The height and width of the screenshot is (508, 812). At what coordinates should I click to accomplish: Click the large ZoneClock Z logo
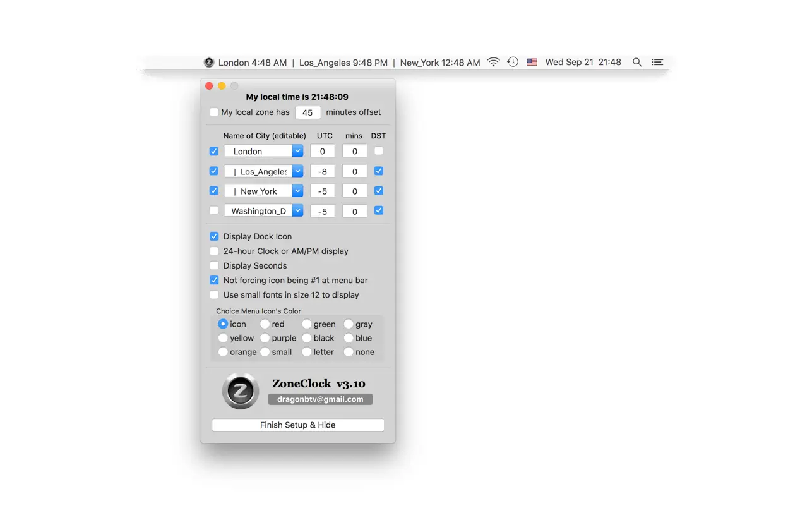pos(241,391)
